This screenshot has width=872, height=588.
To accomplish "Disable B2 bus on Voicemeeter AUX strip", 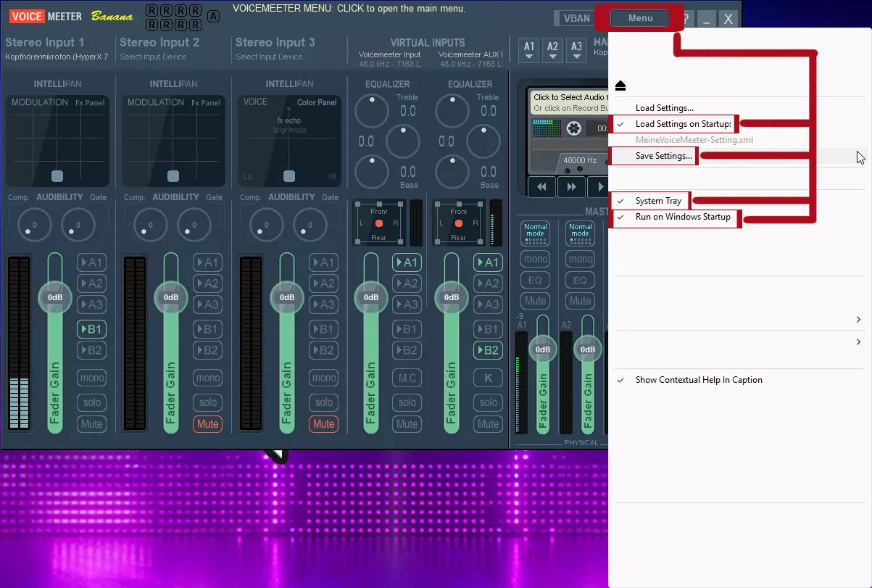I will tap(489, 350).
